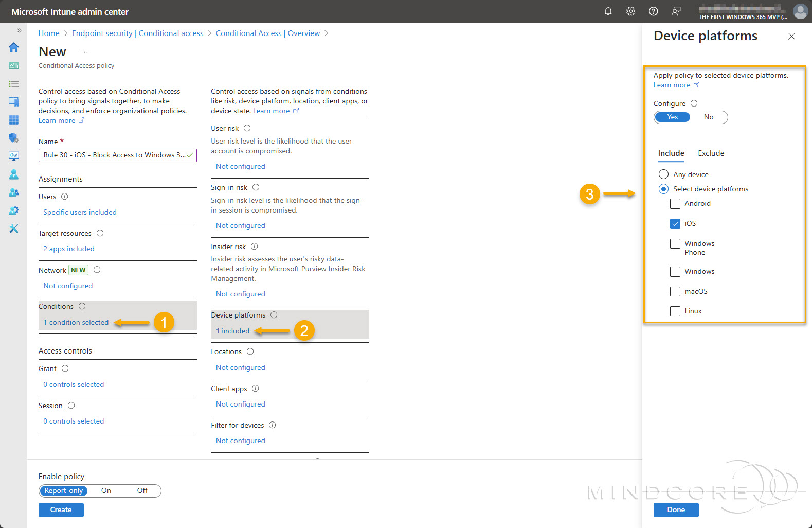Open Endpoint security | Conditional access breadcrumb
812x528 pixels.
[x=137, y=33]
